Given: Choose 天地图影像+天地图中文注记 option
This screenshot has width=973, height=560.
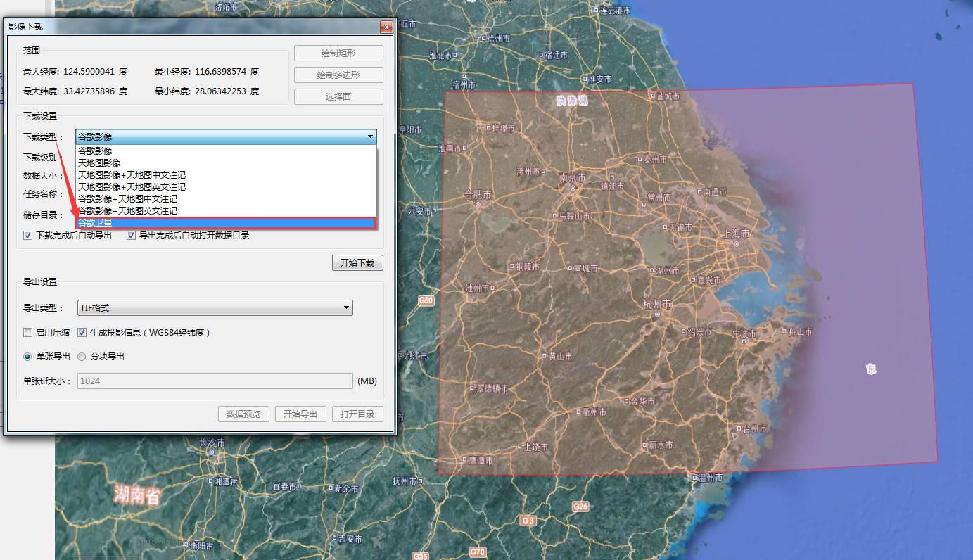Looking at the screenshot, I should [226, 174].
